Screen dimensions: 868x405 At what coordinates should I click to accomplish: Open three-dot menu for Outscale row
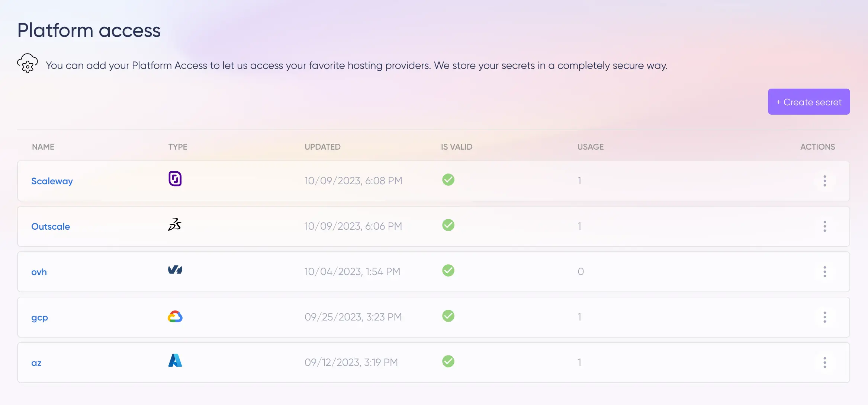pos(824,226)
